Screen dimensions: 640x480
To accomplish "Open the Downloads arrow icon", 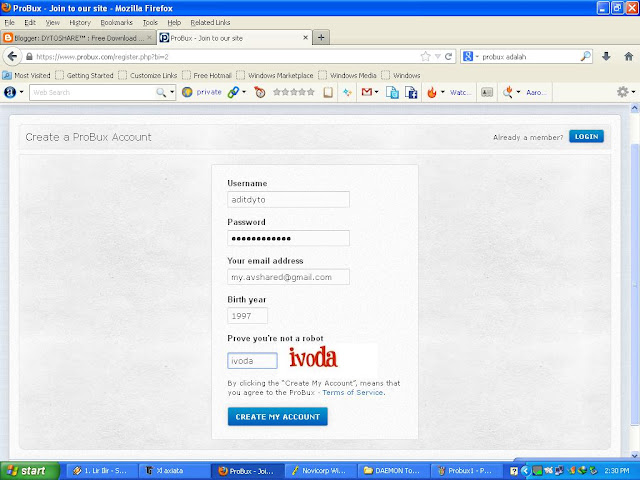I will [x=606, y=56].
